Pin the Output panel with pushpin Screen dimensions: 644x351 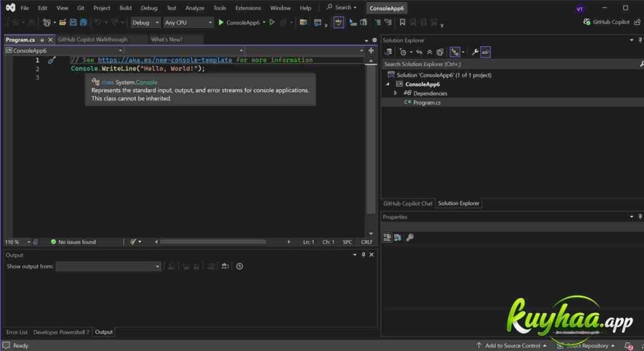coord(364,255)
